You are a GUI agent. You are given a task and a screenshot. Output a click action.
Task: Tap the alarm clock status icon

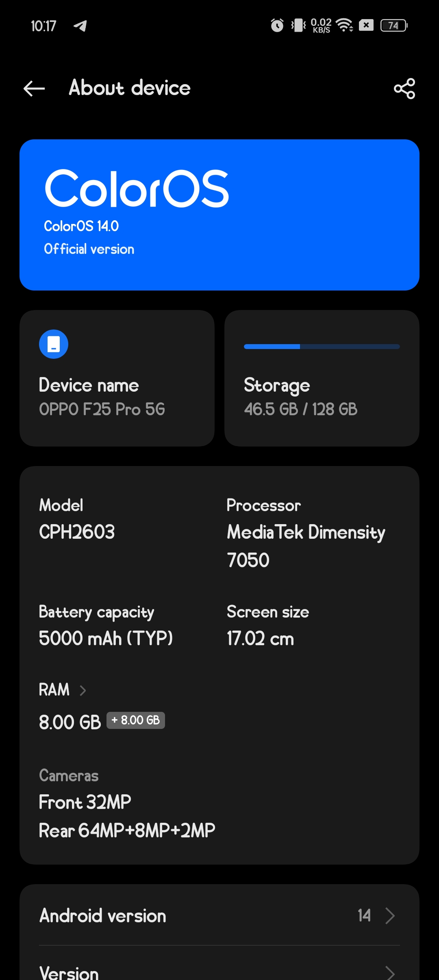coord(277,26)
